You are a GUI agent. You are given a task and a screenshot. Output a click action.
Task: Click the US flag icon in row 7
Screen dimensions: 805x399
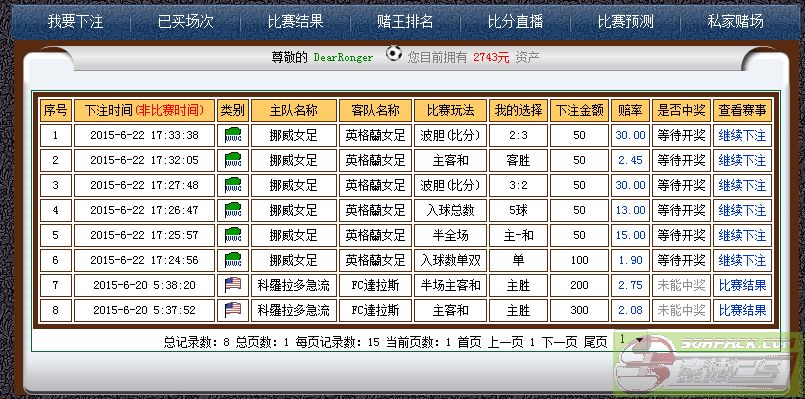pyautogui.click(x=233, y=285)
